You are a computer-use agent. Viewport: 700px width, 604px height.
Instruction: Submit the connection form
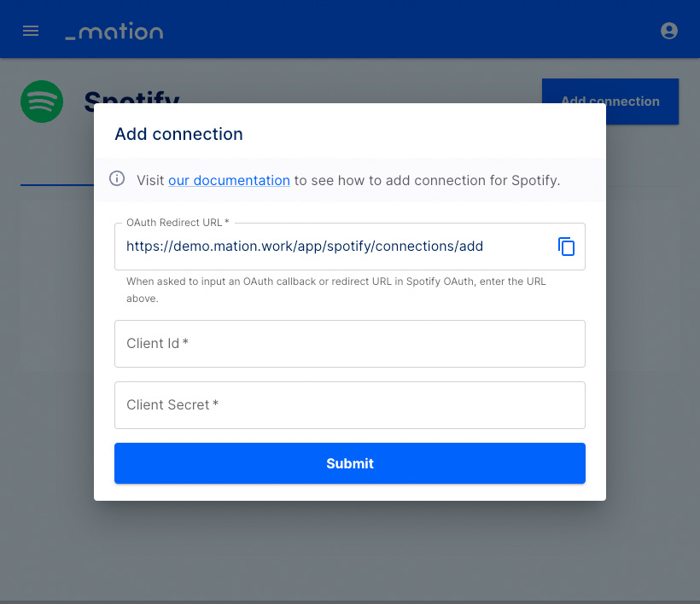(x=349, y=463)
